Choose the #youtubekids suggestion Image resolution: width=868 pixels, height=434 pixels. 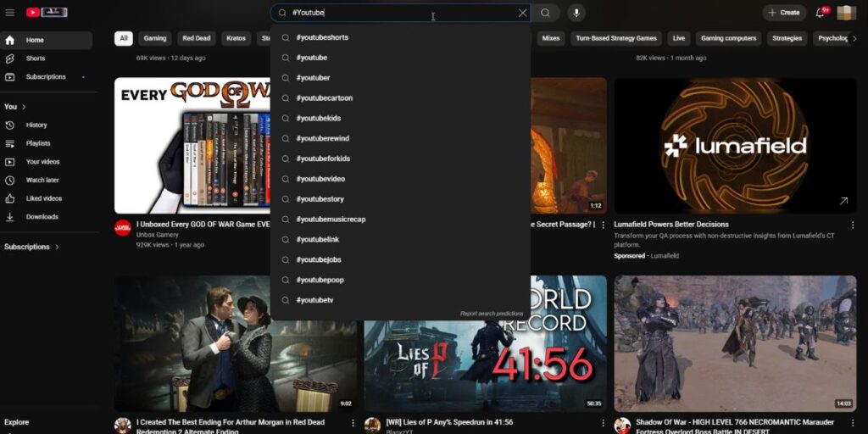318,118
